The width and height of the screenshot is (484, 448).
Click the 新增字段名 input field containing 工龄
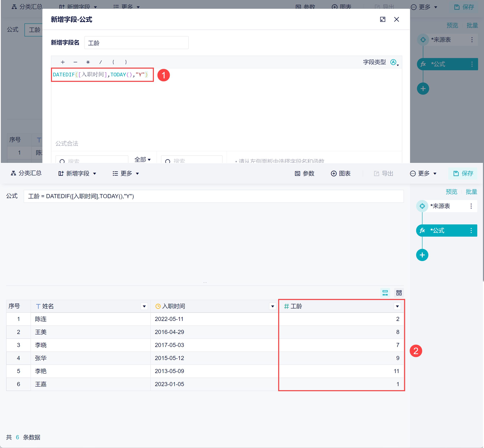(136, 43)
